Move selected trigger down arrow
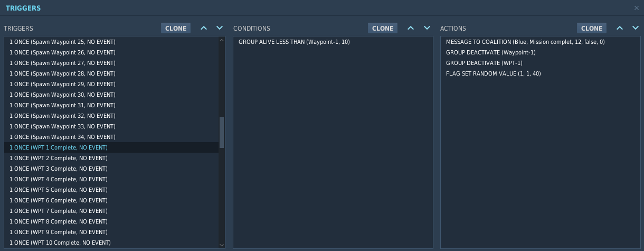This screenshot has width=644, height=251. [x=220, y=28]
